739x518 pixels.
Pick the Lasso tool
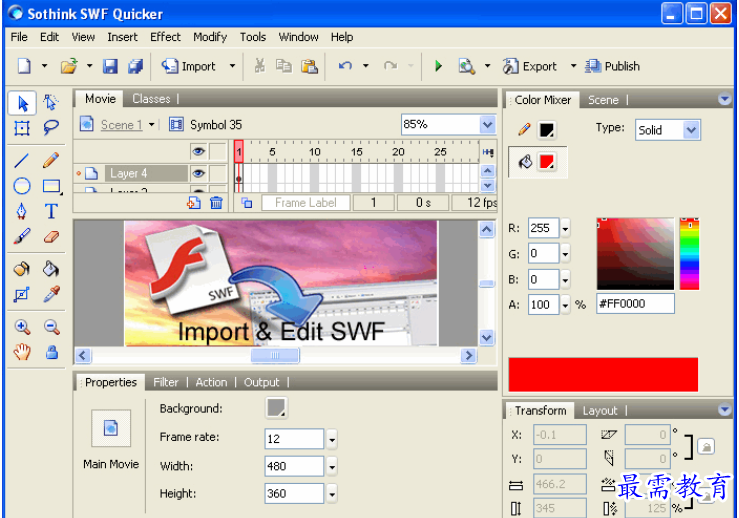pyautogui.click(x=51, y=127)
